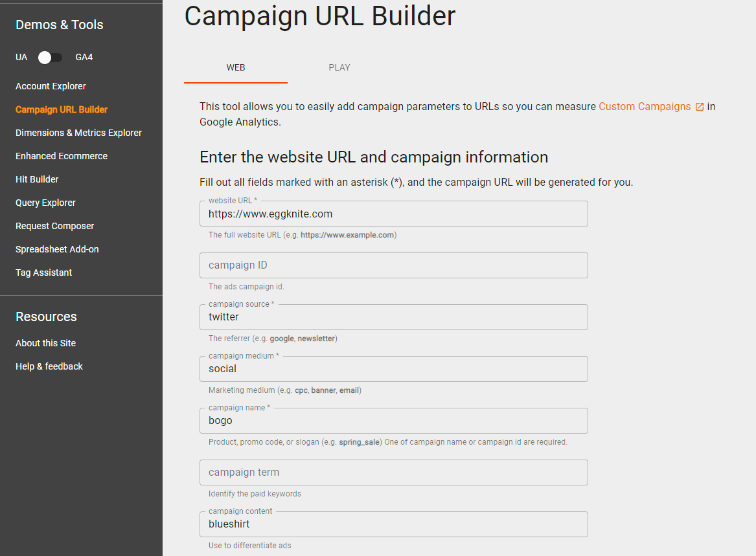756x556 pixels.
Task: Open the Help & feedback page
Action: pos(49,366)
